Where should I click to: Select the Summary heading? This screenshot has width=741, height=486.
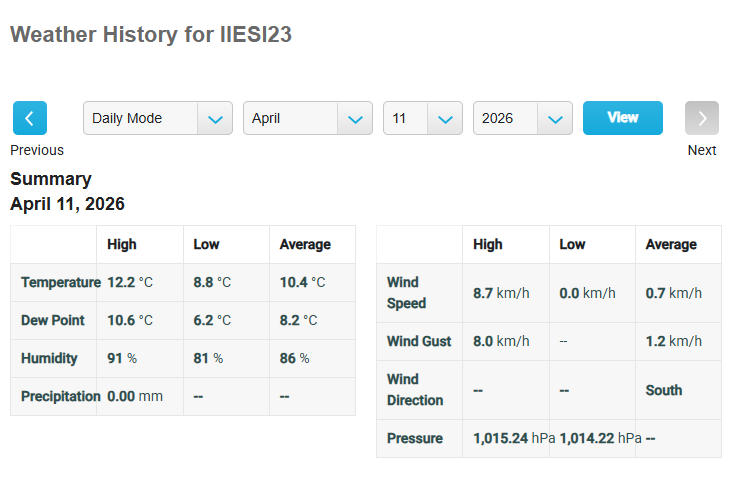[51, 179]
